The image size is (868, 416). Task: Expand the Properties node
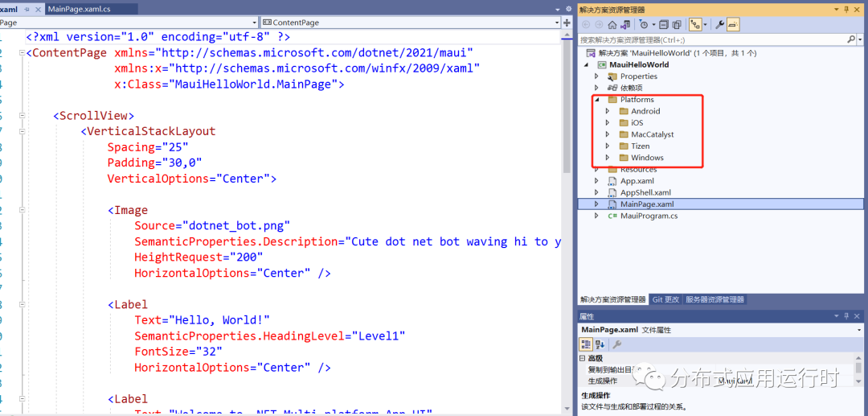(596, 76)
